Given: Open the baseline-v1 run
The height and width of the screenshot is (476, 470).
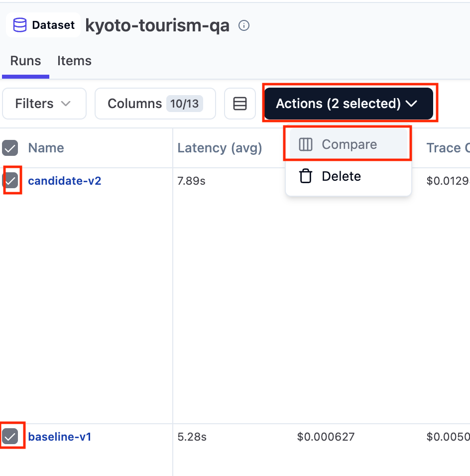Looking at the screenshot, I should 60,436.
